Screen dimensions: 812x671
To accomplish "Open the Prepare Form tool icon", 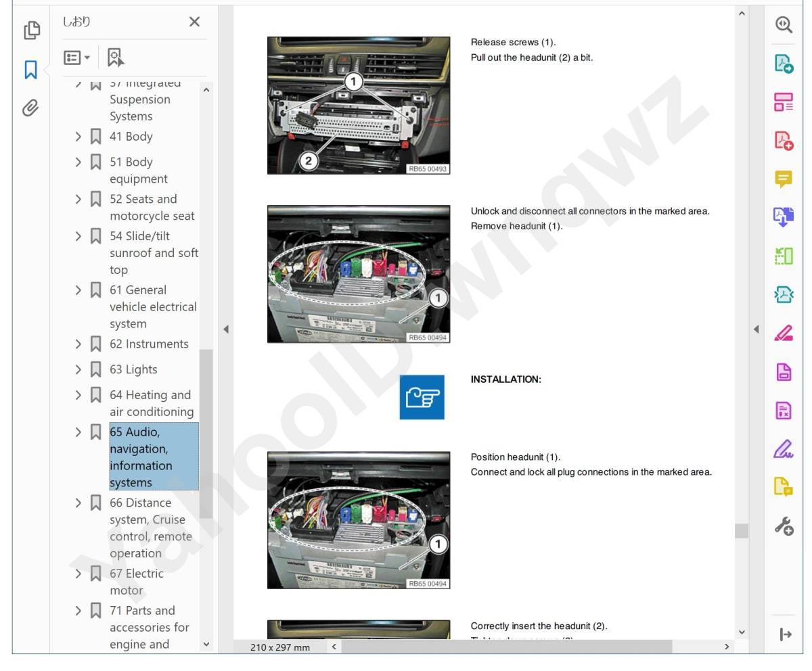I will [x=784, y=410].
